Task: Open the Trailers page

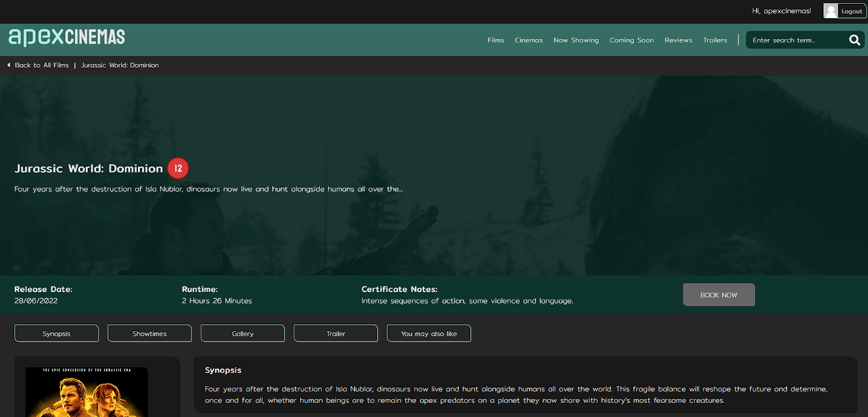Action: tap(715, 40)
